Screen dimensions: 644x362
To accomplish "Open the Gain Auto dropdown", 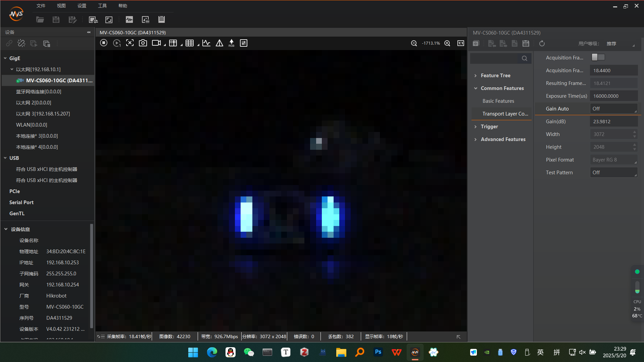I will (613, 109).
